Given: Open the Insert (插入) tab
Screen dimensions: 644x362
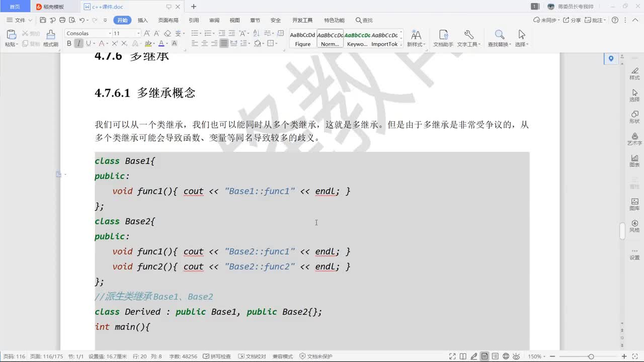Looking at the screenshot, I should (143, 20).
